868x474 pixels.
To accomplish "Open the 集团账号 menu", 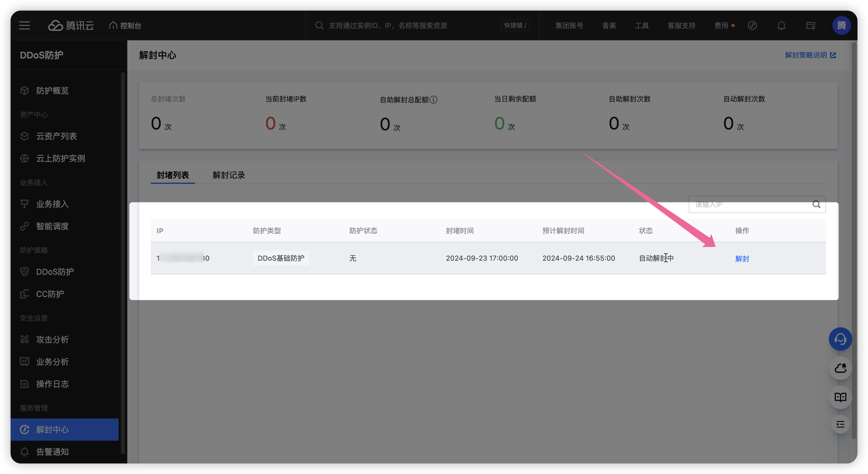I will (x=569, y=26).
